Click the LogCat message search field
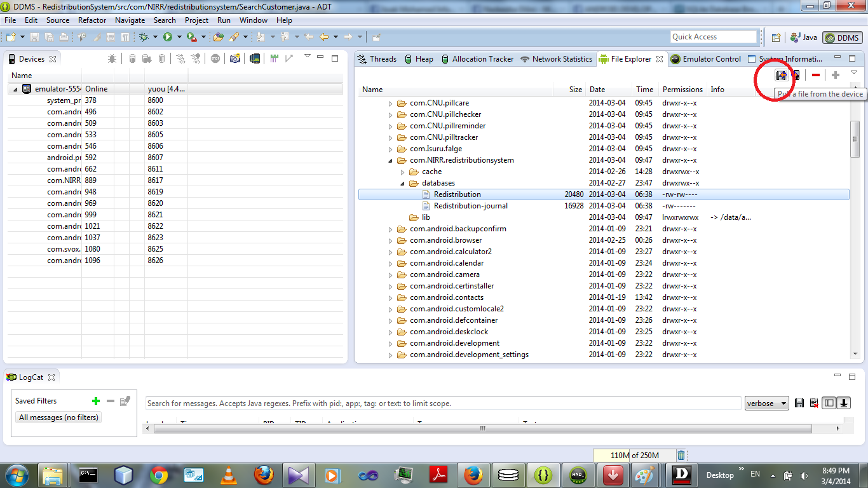 (x=444, y=403)
